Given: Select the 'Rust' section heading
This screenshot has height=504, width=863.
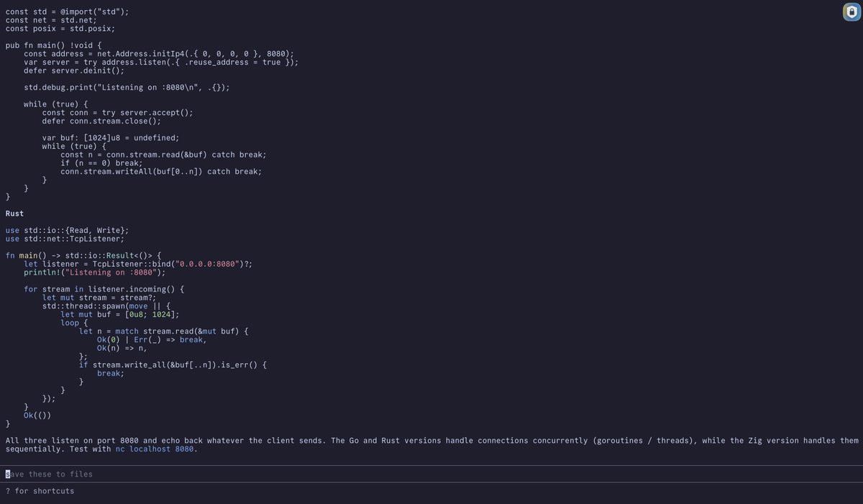Looking at the screenshot, I should click(x=14, y=214).
